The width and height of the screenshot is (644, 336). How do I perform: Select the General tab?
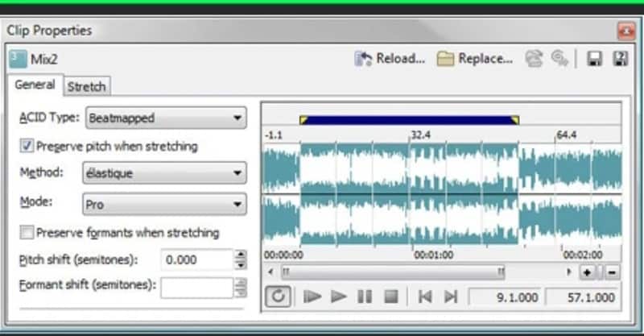[35, 85]
